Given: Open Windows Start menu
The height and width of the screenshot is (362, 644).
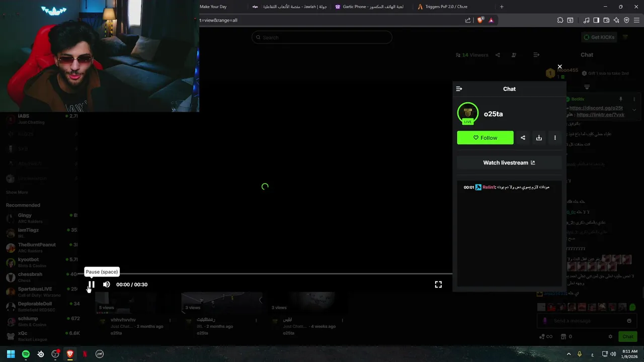Looking at the screenshot, I should pyautogui.click(x=11, y=354).
